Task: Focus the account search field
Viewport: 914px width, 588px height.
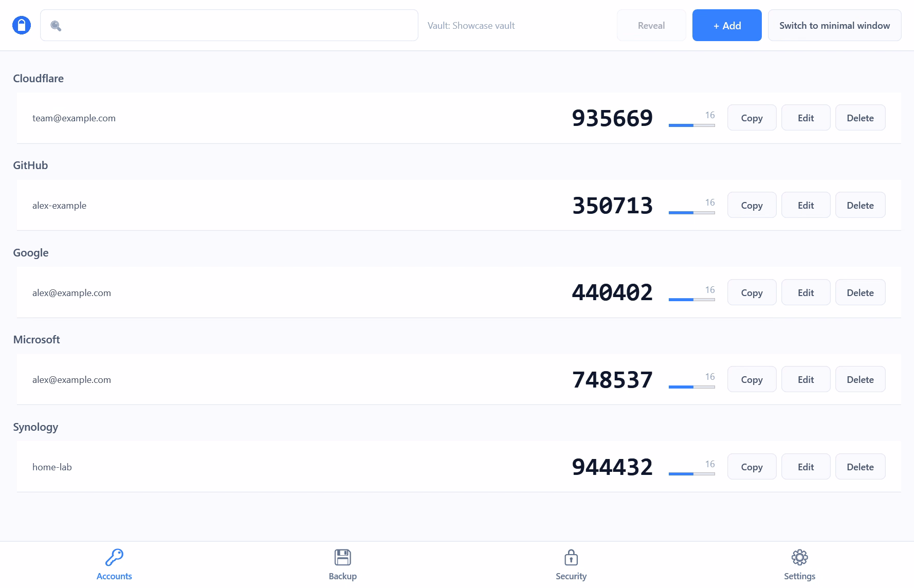Action: [229, 25]
